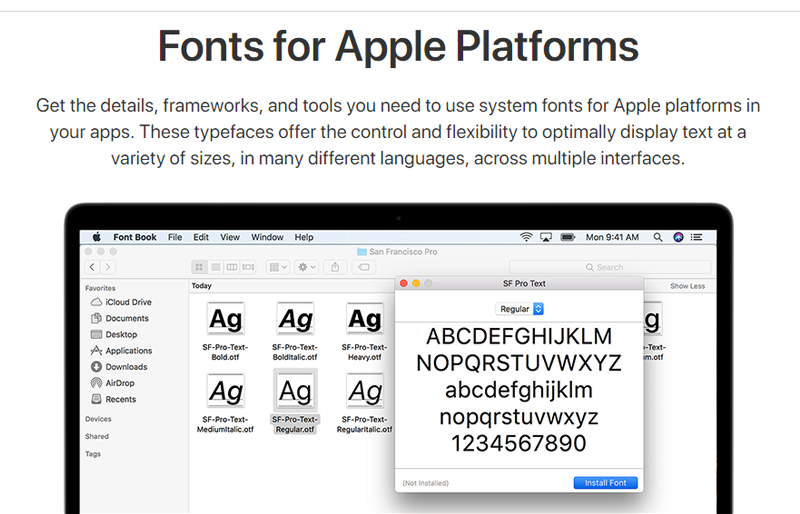Click the Wi-Fi status icon
This screenshot has height=514, width=800.
coord(526,237)
